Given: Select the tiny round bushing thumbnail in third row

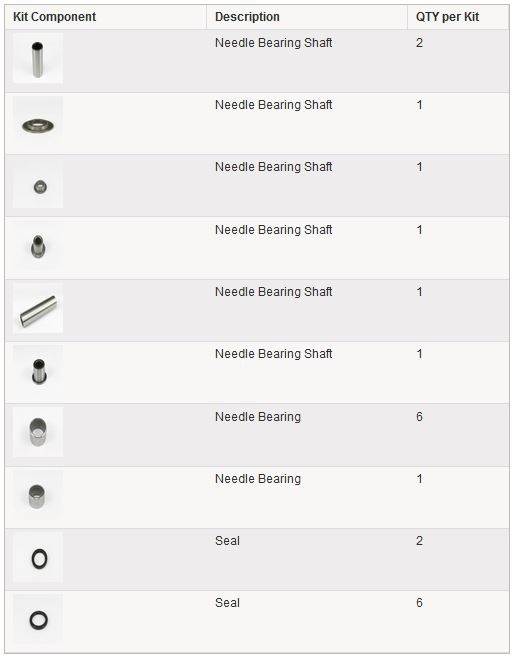Looking at the screenshot, I should click(x=38, y=183).
